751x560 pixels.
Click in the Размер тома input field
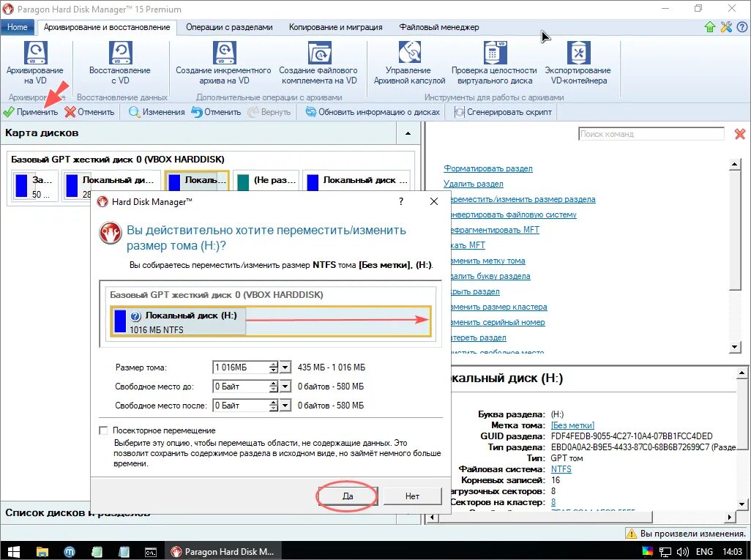[x=240, y=367]
